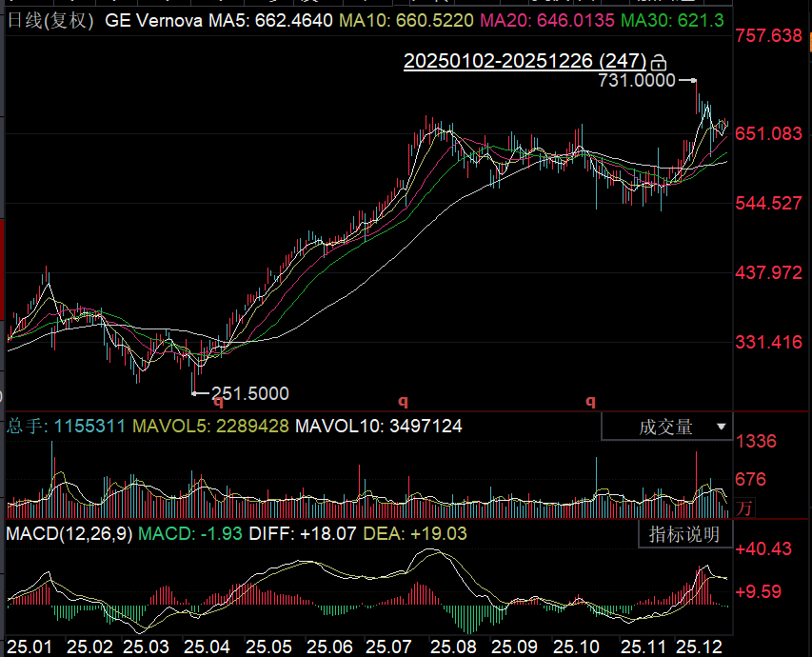The height and width of the screenshot is (657, 812).
Task: Click the MA30 moving average label
Action: click(672, 20)
